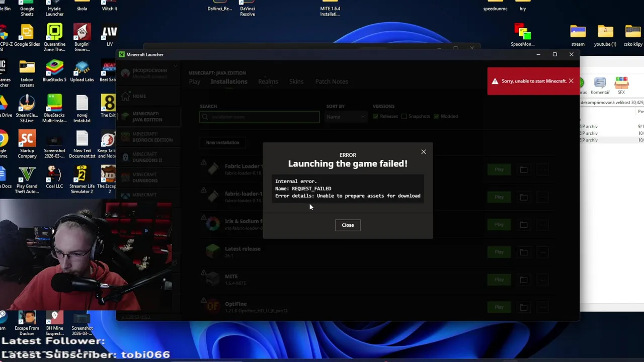The image size is (644, 362).
Task: Select the DaVinci Resolve desktop shortcut
Action: [x=247, y=8]
